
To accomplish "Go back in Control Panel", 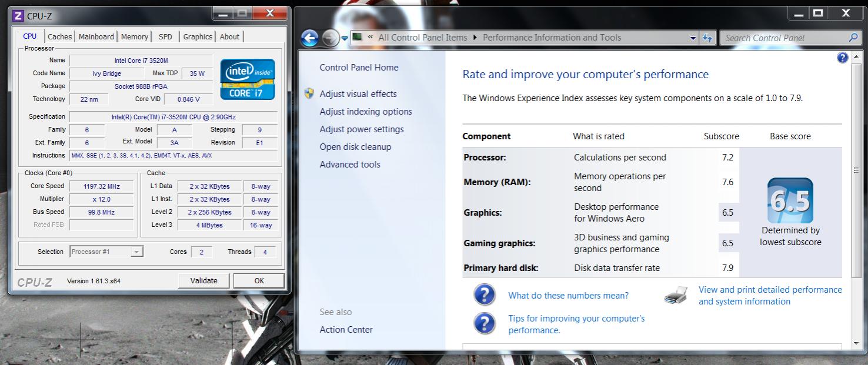I will click(310, 38).
